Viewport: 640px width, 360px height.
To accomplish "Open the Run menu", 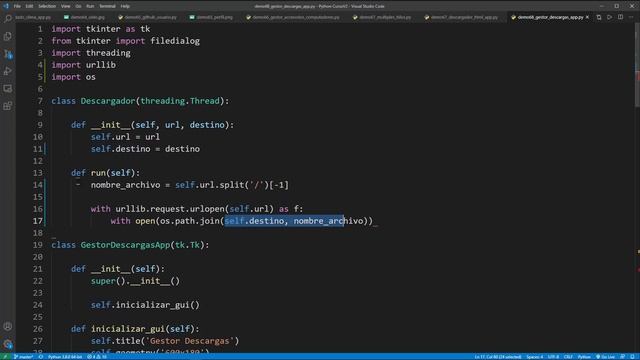I will pos(90,6).
